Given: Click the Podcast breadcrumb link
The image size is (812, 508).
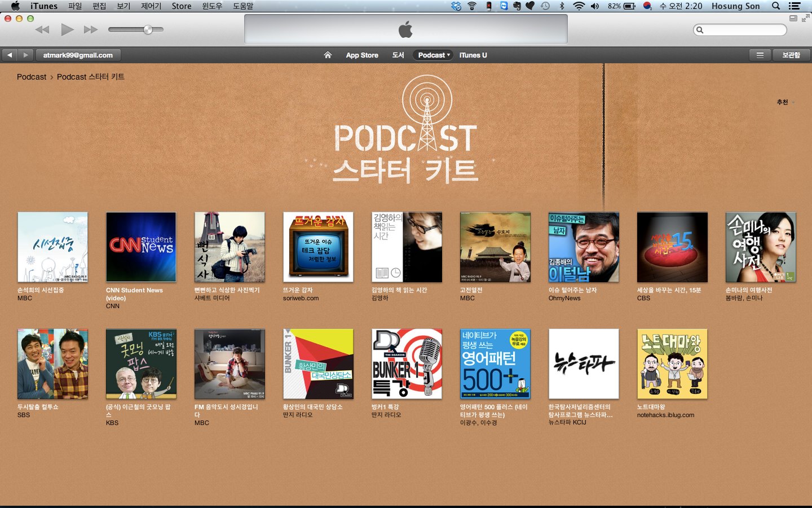Looking at the screenshot, I should click(x=32, y=77).
